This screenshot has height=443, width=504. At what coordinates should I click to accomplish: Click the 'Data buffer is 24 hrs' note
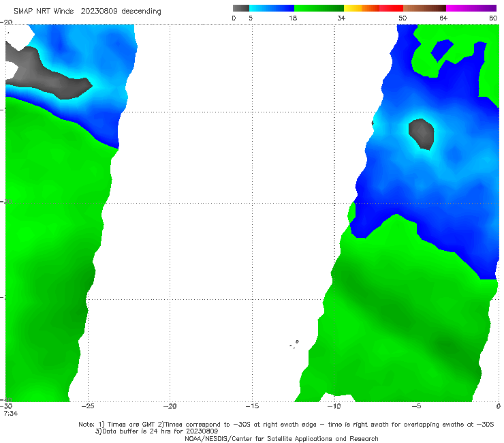pos(157,431)
